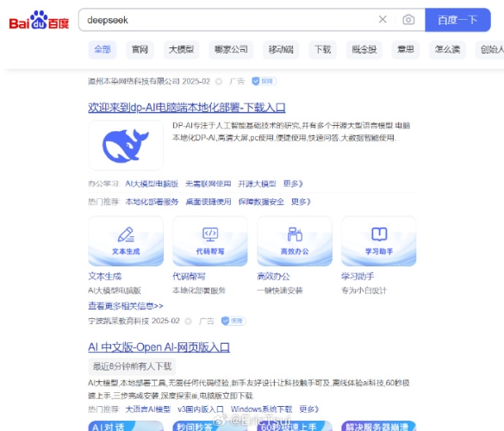Open 学习助手 text link below card
The width and height of the screenshot is (504, 431).
[358, 277]
